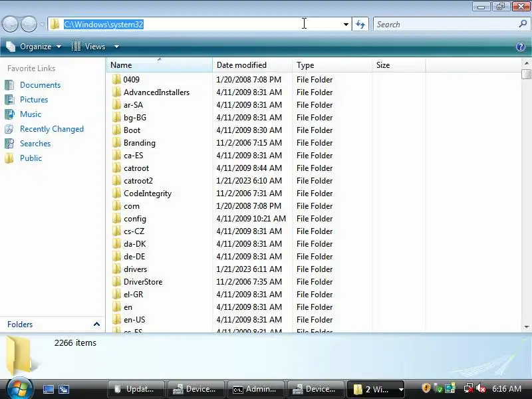532x399 pixels.
Task: Select the de-DE folder name
Action: [134, 256]
